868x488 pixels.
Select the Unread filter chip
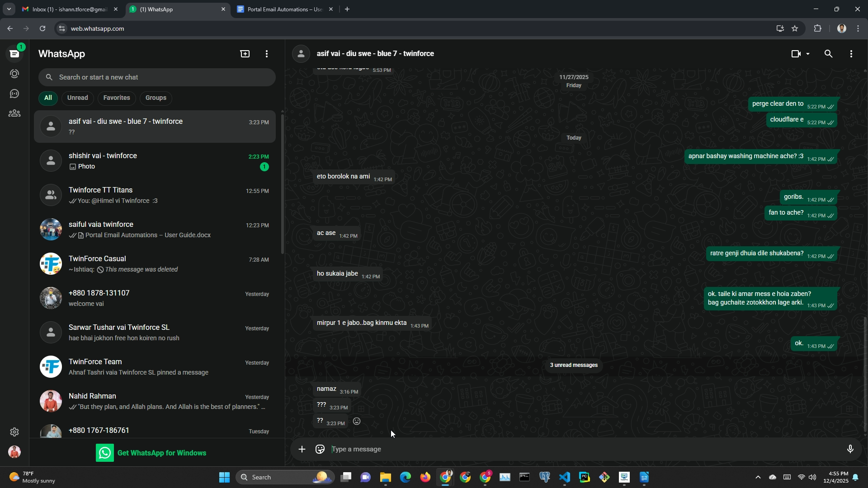point(77,98)
